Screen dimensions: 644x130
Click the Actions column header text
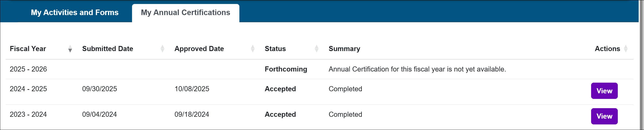(607, 49)
